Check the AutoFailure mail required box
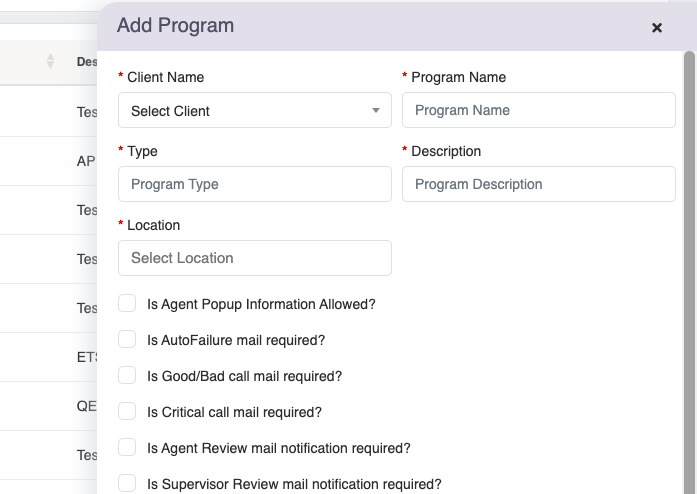Screen dimensions: 697x494 [x=127, y=339]
